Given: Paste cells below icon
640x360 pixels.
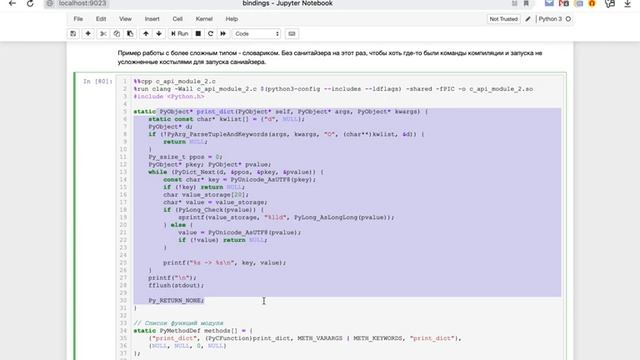Looking at the screenshot, I should point(130,33).
